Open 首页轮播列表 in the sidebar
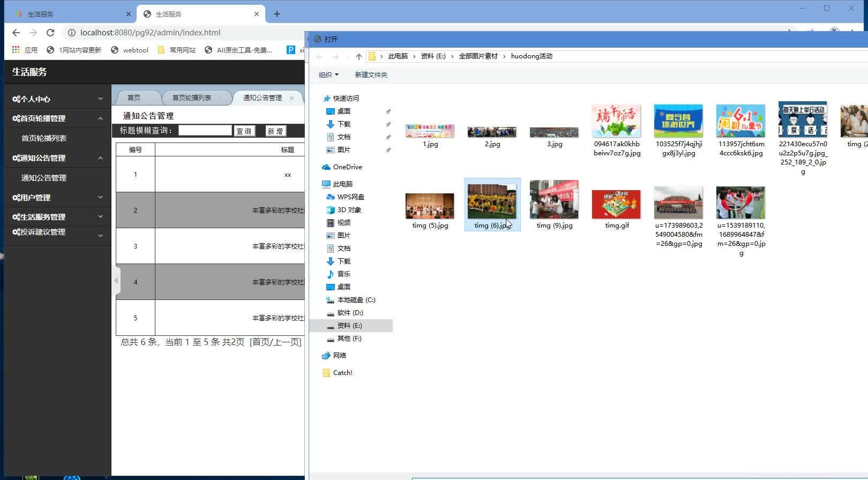The height and width of the screenshot is (480, 868). (44, 138)
